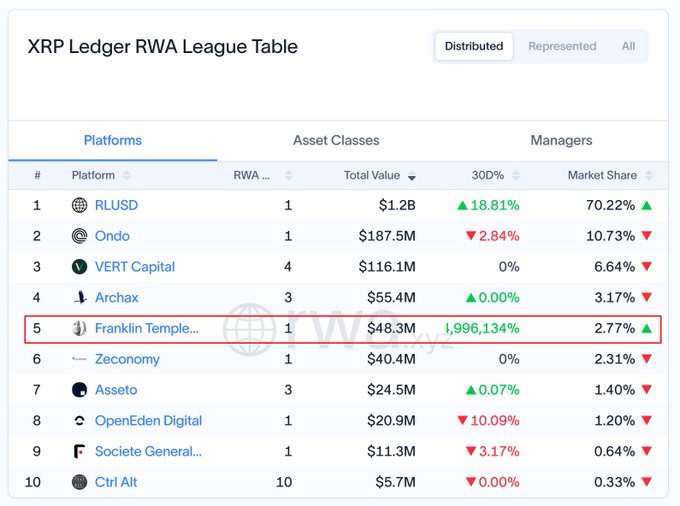This screenshot has width=680, height=506.
Task: Click Ondo market share down arrow
Action: [647, 236]
